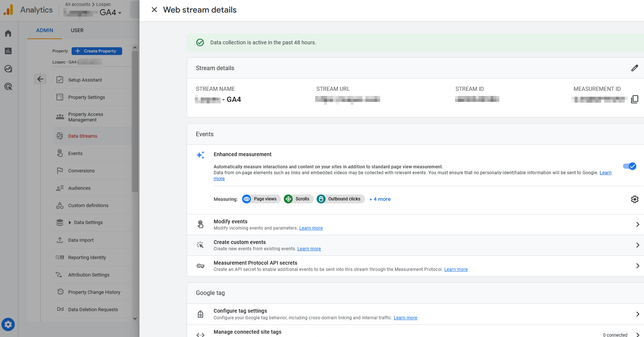Click the All accounts breadcrumb

(78, 4)
